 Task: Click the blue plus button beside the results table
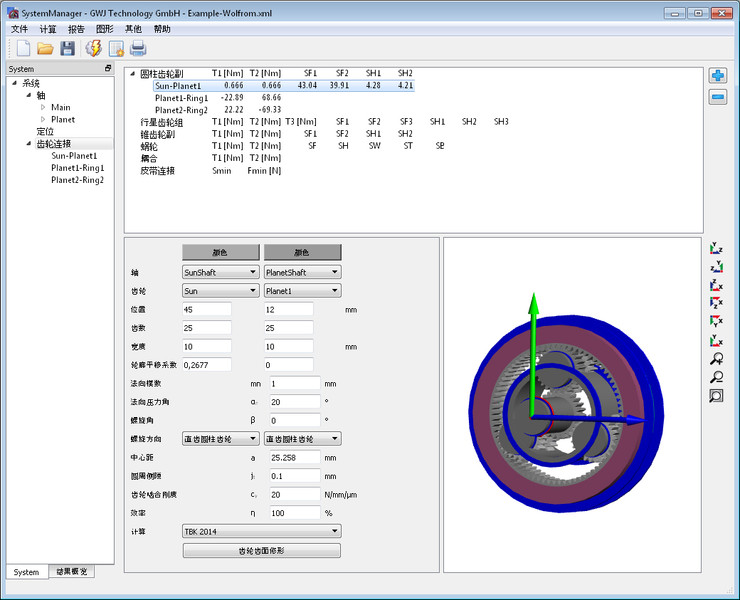coord(717,76)
